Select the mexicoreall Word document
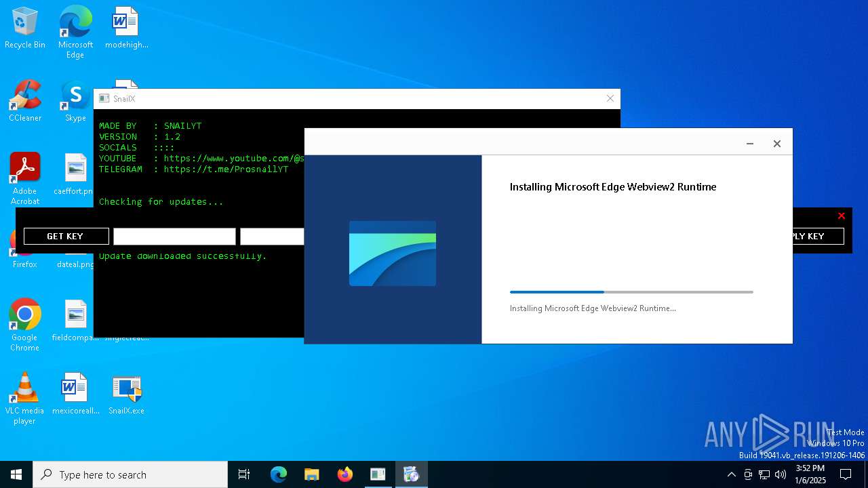This screenshot has width=868, height=488. [x=75, y=394]
